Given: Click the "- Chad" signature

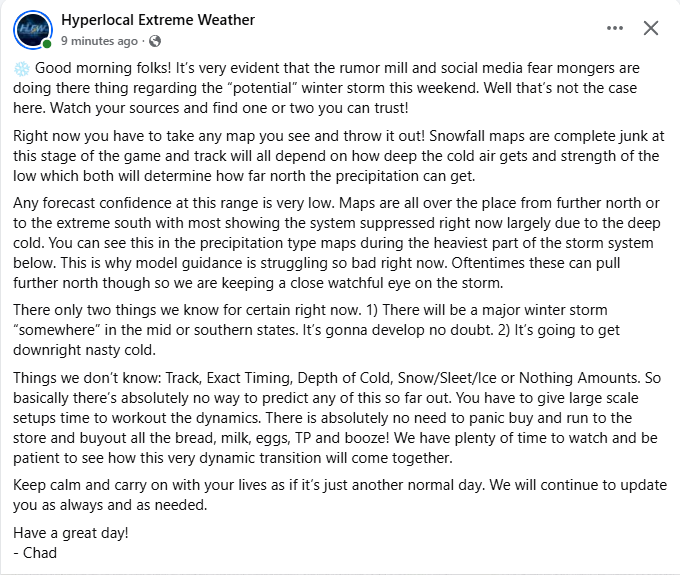Looking at the screenshot, I should coord(36,552).
